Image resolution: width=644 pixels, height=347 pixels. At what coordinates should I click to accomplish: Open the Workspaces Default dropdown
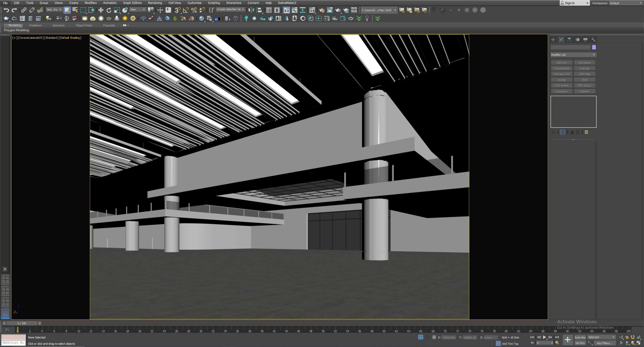coord(626,3)
